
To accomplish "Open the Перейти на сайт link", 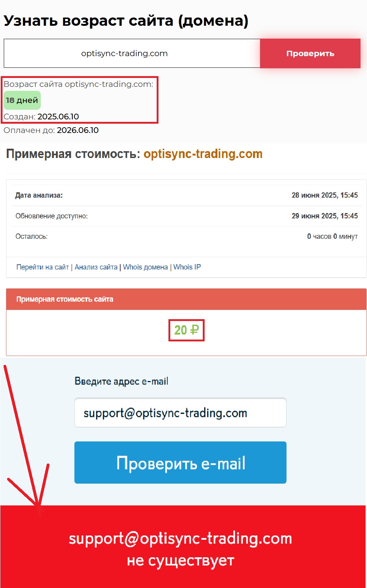I will tap(43, 267).
